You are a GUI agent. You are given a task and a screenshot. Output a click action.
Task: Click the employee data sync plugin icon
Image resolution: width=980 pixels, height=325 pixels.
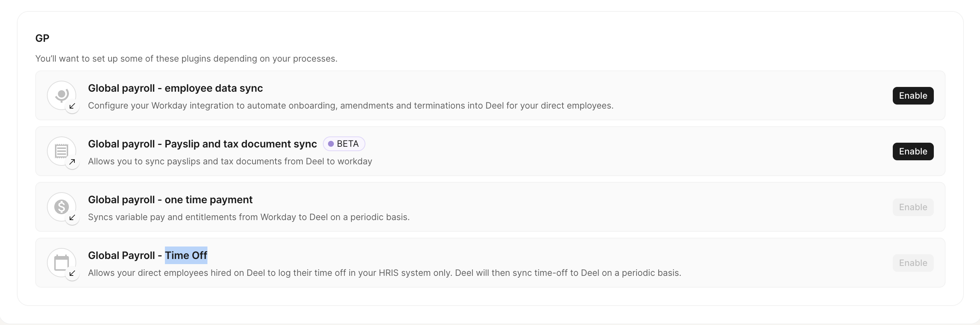[x=61, y=95]
